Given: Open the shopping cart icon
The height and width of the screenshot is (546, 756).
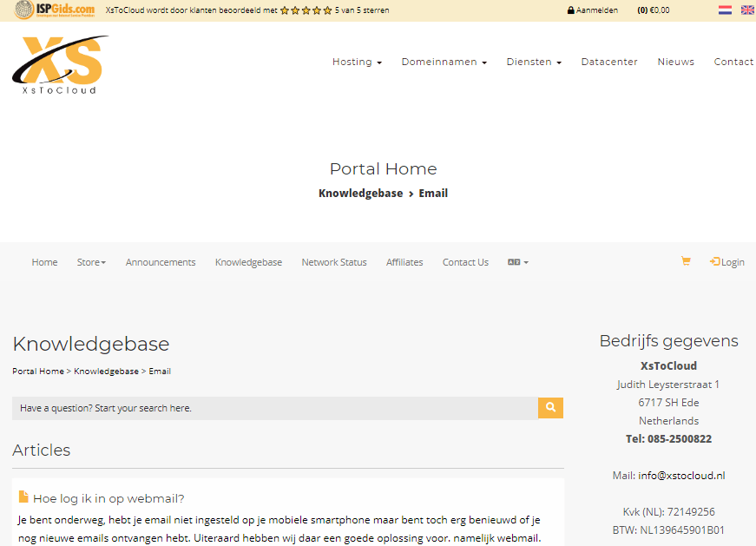Looking at the screenshot, I should point(686,261).
